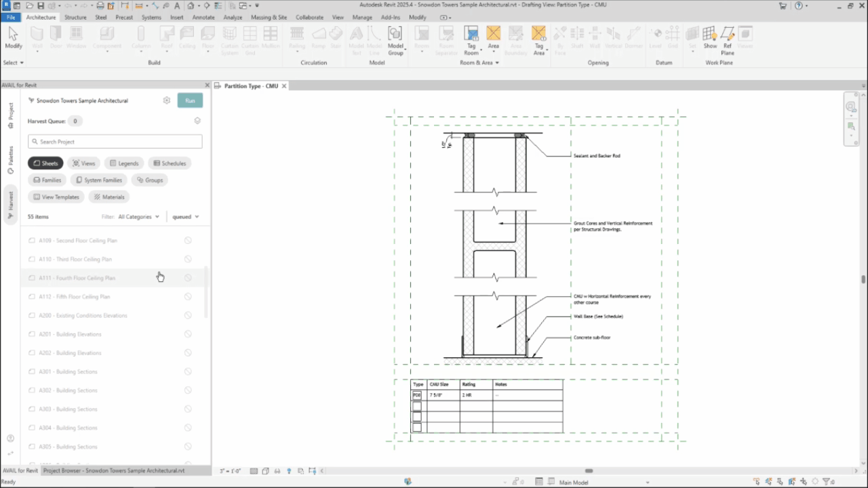Toggle queue status for A109 Second Floor Ceiling Plan
The height and width of the screenshot is (488, 868).
click(x=188, y=240)
